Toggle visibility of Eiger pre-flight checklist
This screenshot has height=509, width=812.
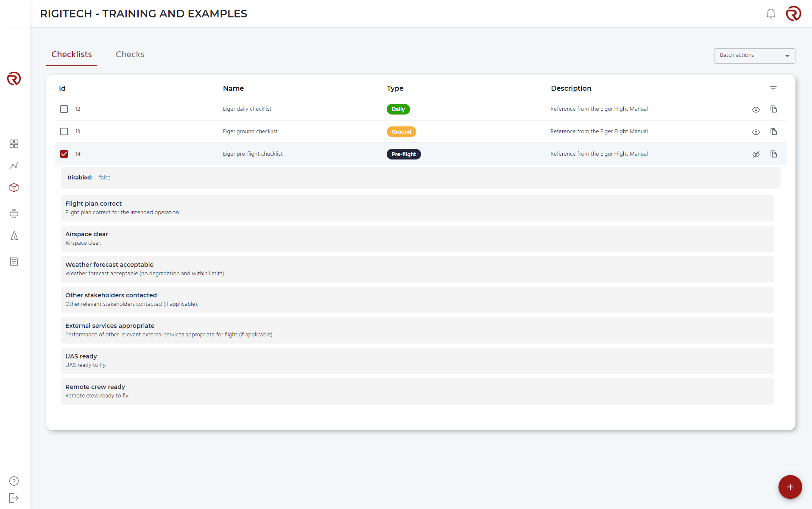[756, 154]
